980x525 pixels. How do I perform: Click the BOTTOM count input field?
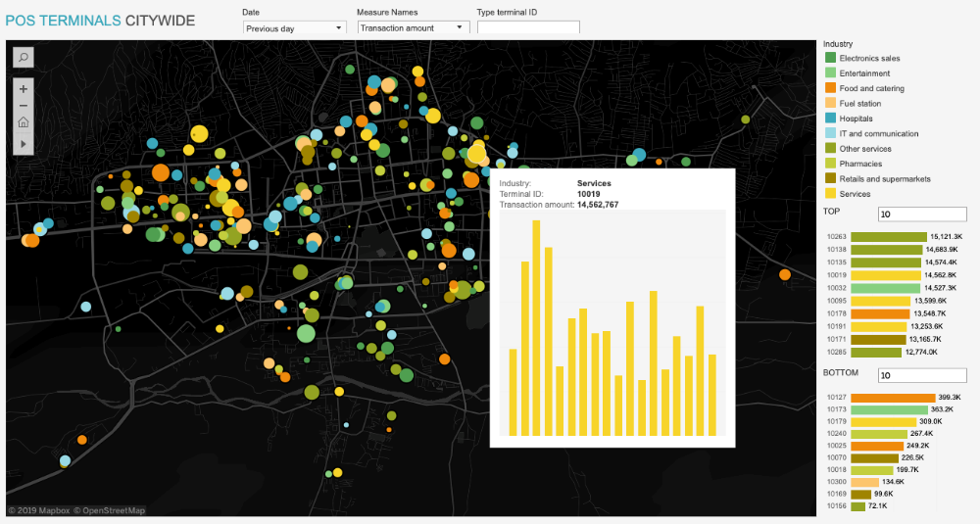click(921, 376)
